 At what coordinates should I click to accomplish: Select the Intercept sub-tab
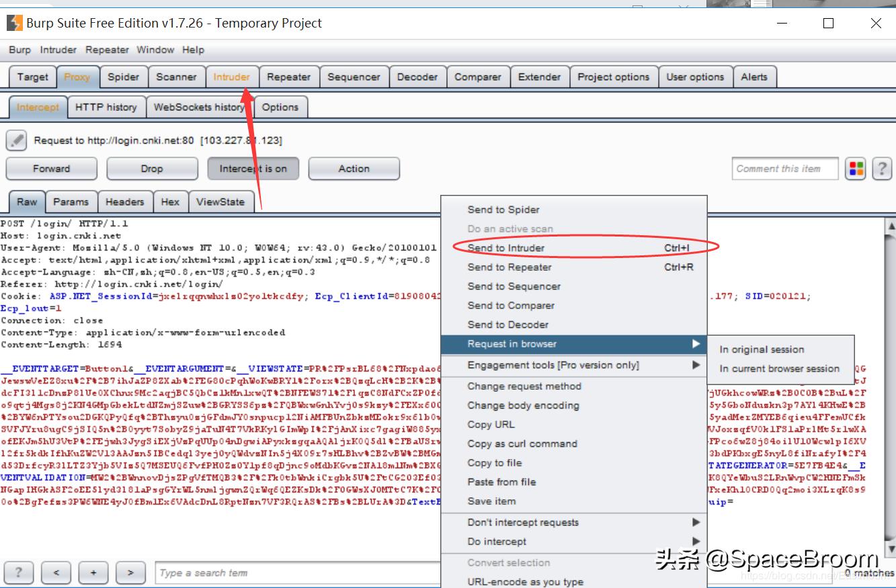coord(38,107)
